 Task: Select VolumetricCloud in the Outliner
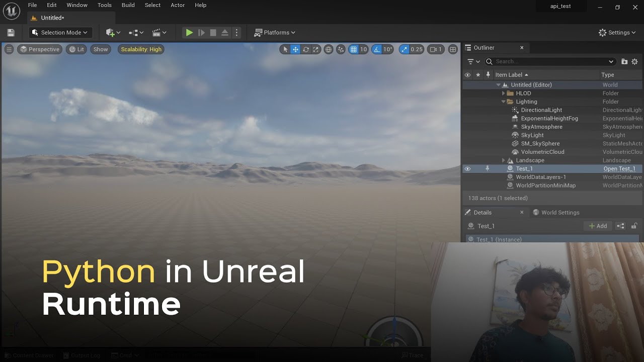tap(542, 152)
